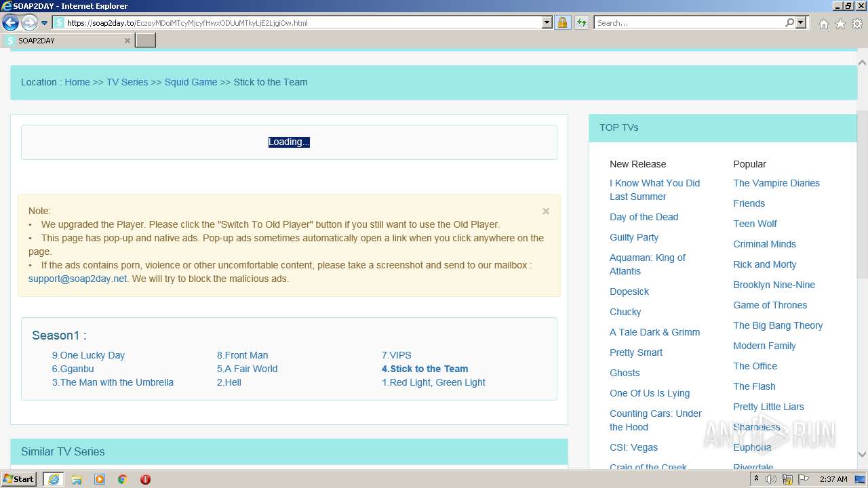Open episode 5.A Fair World

click(x=247, y=369)
